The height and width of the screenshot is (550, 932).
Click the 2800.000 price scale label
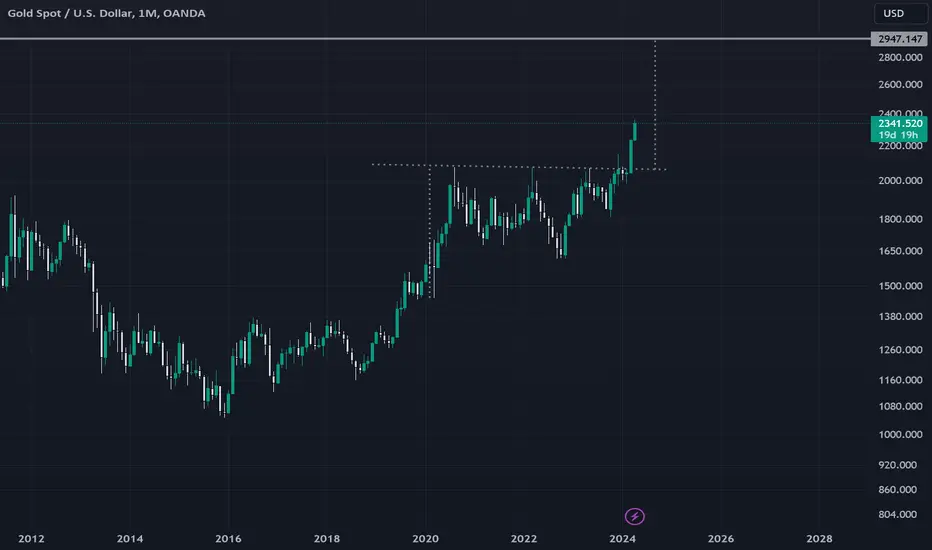pos(900,58)
